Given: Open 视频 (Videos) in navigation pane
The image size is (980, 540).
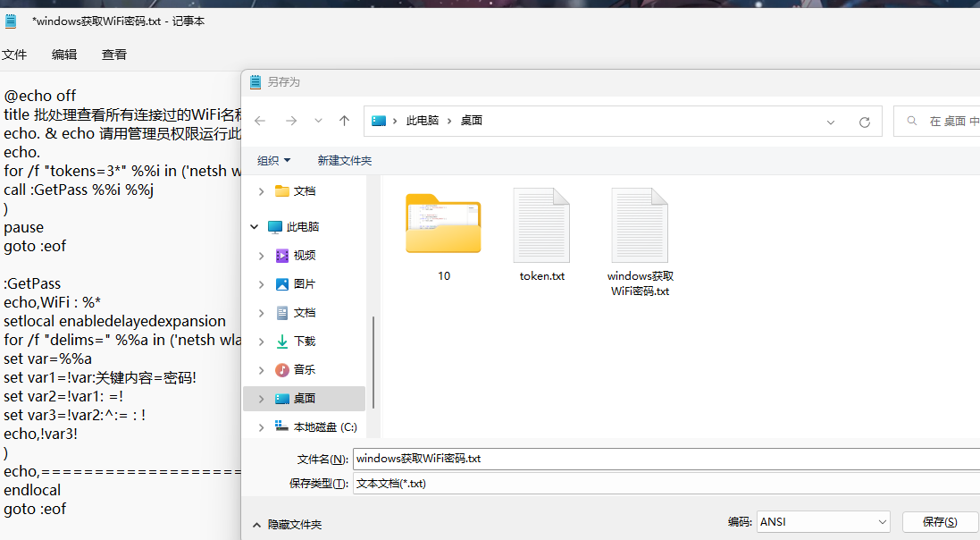Looking at the screenshot, I should 304,255.
